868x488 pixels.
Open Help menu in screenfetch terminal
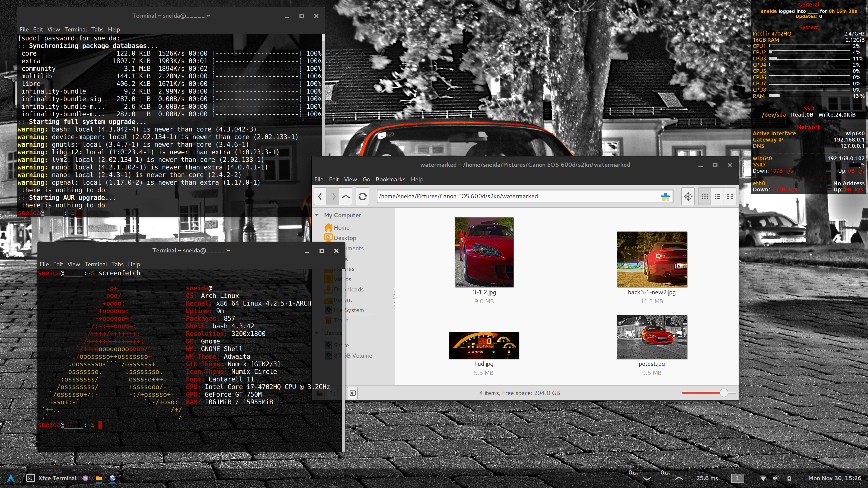click(x=134, y=264)
